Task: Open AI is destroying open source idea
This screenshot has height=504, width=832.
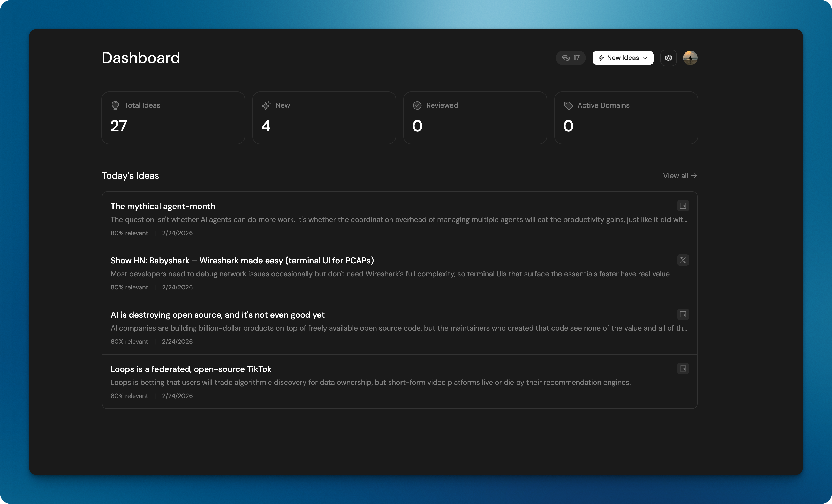Action: [217, 315]
